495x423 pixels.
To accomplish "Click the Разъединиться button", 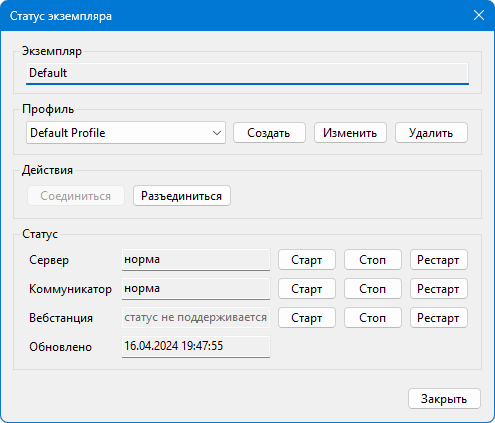I will (x=182, y=196).
